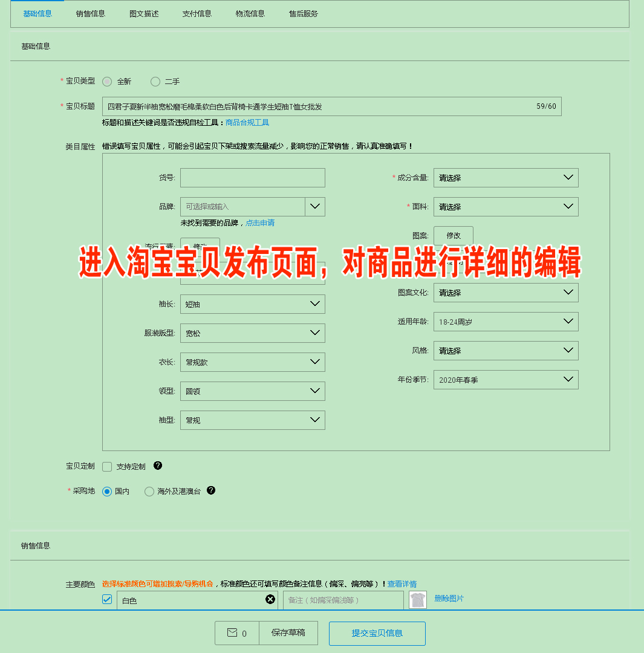Open the 商品合规工具 link
Image resolution: width=644 pixels, height=653 pixels.
[x=247, y=123]
